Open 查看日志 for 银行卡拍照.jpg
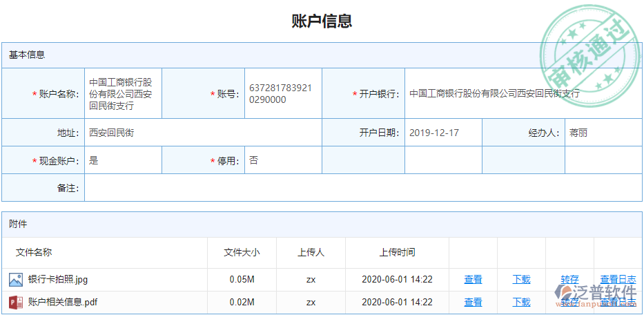The height and width of the screenshot is (315, 644). 618,280
